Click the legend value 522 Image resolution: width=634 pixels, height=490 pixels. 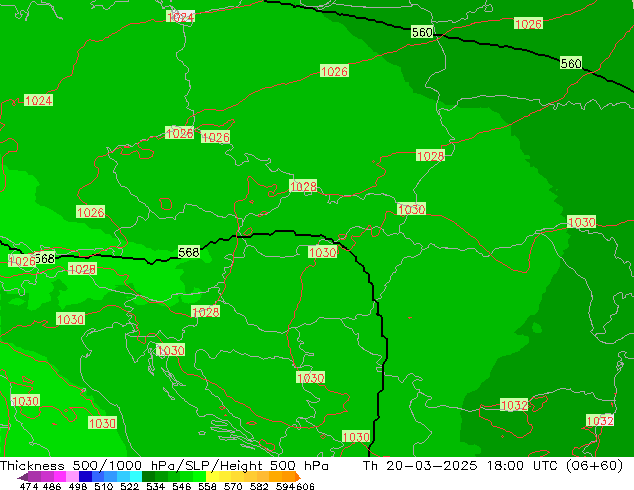pyautogui.click(x=129, y=486)
